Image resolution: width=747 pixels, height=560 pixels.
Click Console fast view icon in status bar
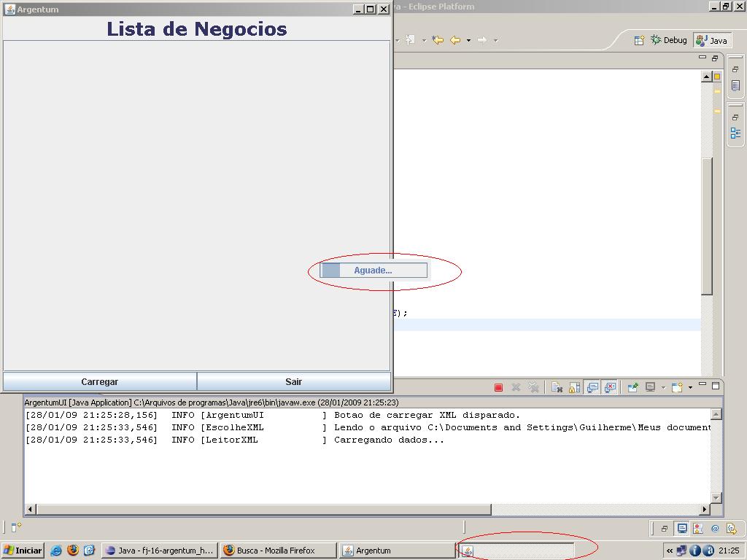point(682,528)
